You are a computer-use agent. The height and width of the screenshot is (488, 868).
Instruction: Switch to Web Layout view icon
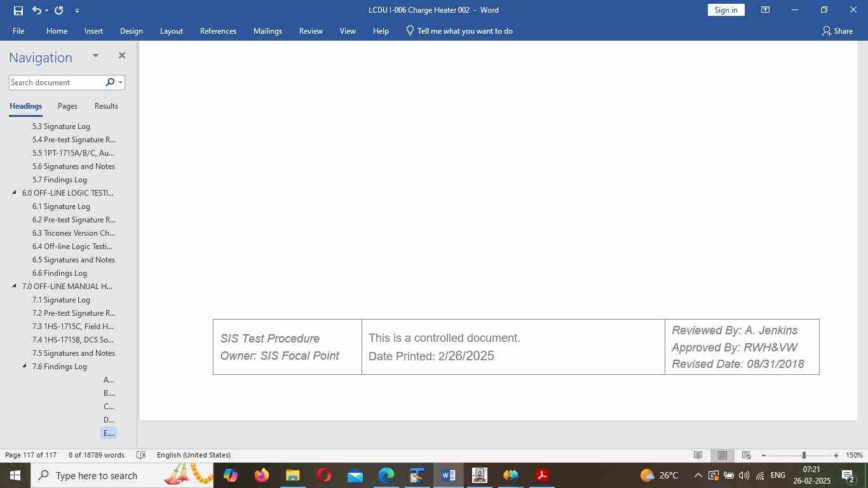point(747,455)
